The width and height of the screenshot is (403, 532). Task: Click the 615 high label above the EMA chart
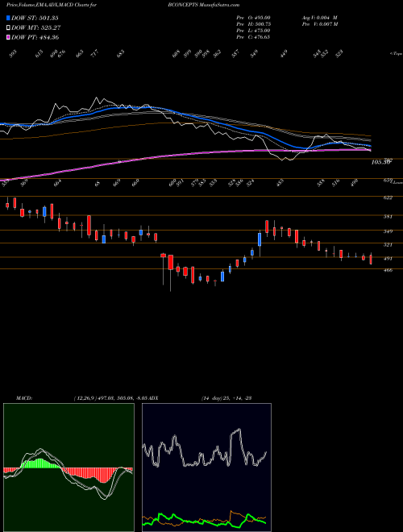pos(39,54)
